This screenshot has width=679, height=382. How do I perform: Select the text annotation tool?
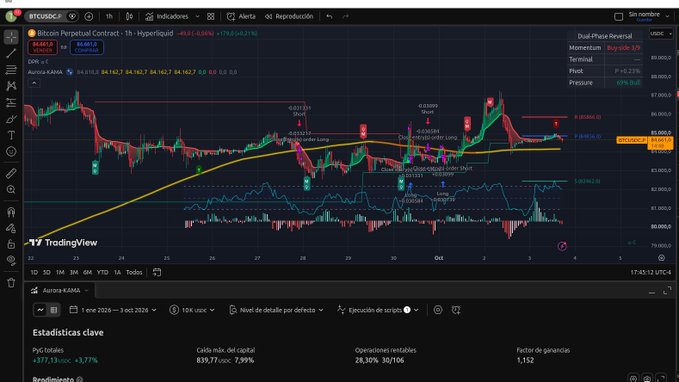click(11, 136)
